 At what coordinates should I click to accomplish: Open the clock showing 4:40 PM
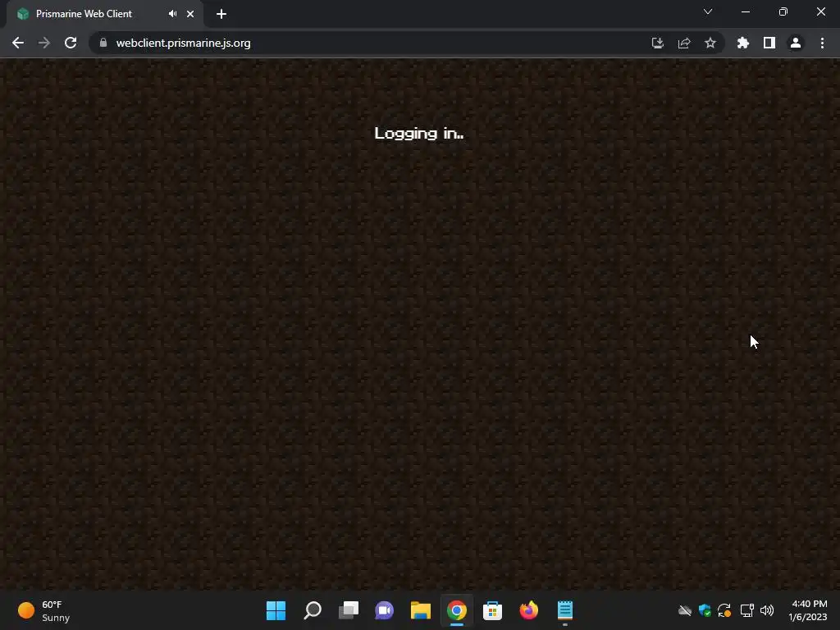808,610
